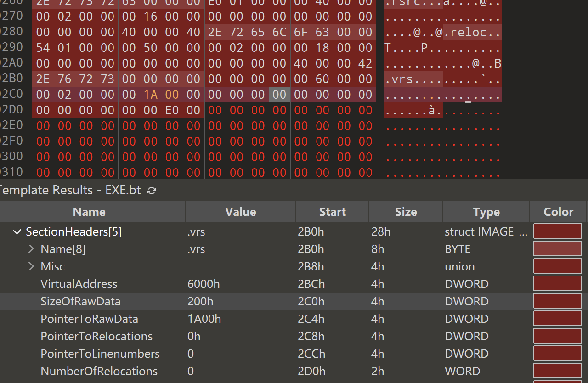The height and width of the screenshot is (383, 588).
Task: Click the color swatch of SizeOfRawData
Action: click(558, 301)
